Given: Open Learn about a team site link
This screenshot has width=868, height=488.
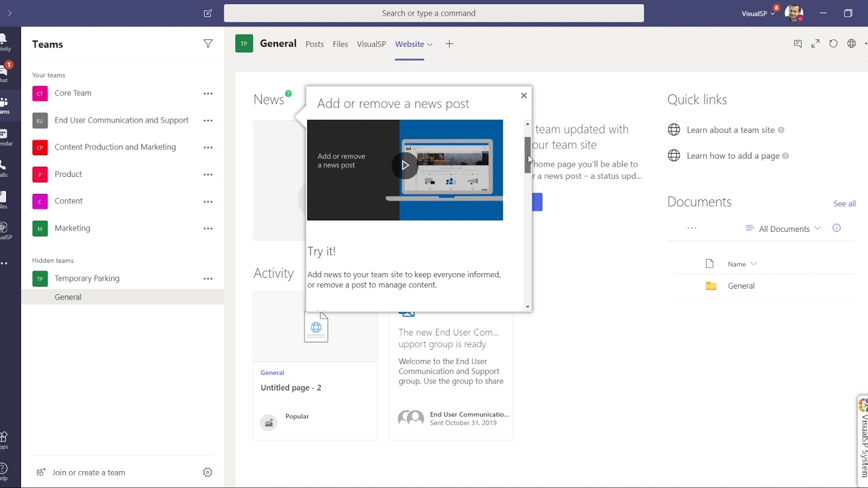Looking at the screenshot, I should click(730, 130).
